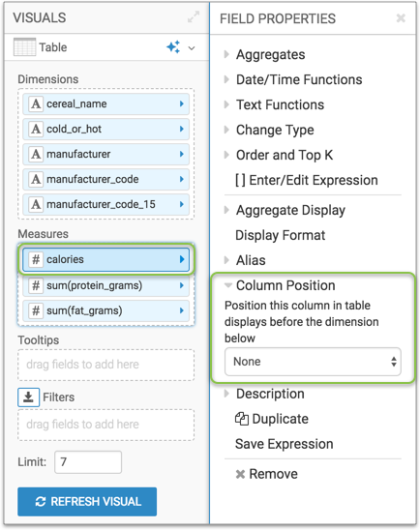Image resolution: width=420 pixels, height=530 pixels.
Task: Click the Table visual type icon
Action: coord(24,47)
